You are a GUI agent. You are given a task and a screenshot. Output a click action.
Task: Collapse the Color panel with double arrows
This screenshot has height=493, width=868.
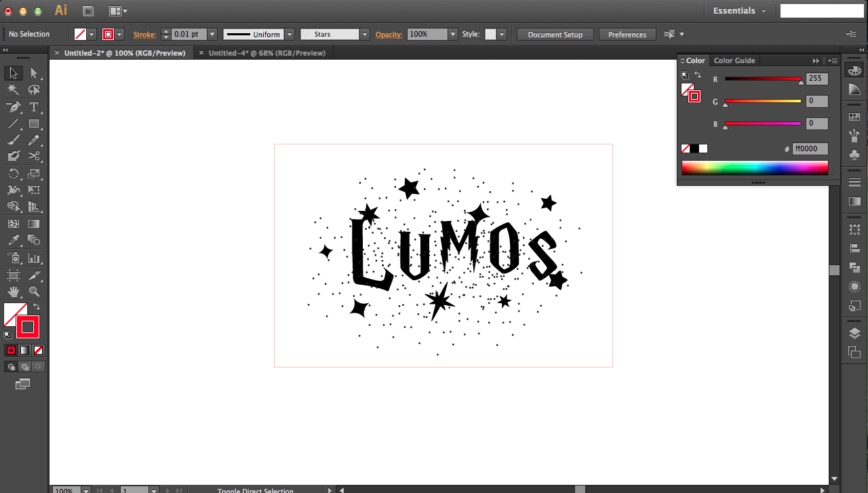point(816,60)
